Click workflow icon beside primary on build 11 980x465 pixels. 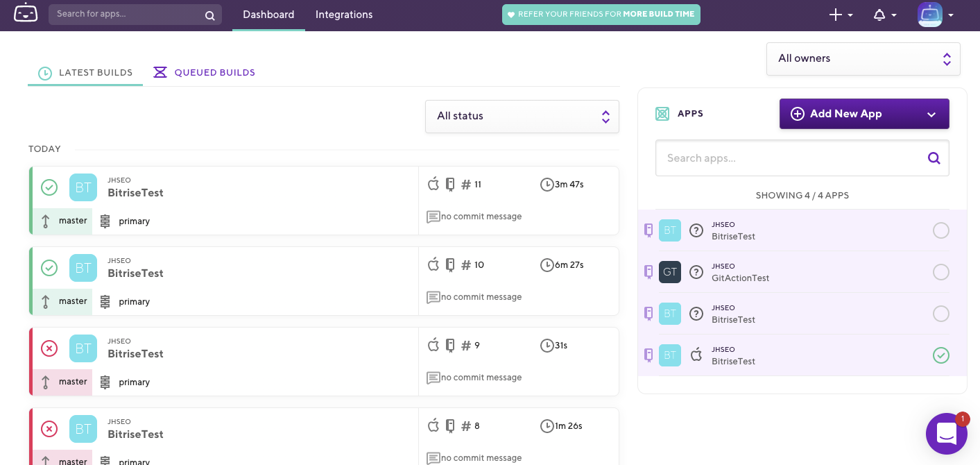105,221
